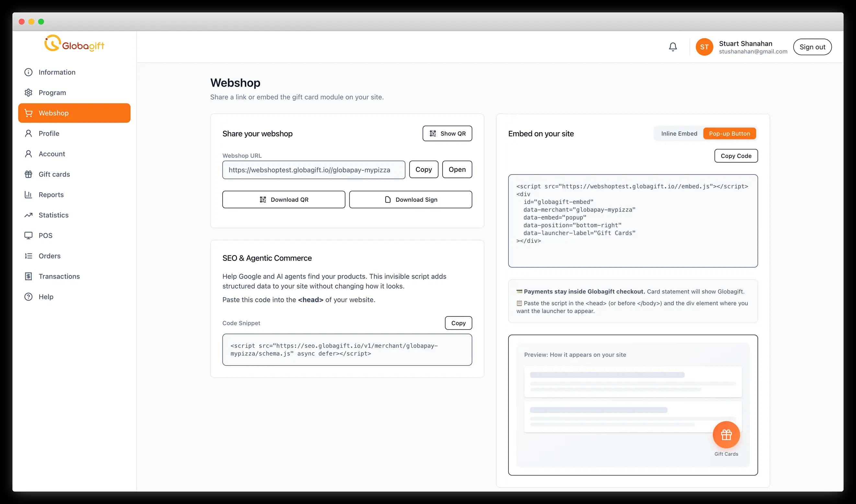The image size is (856, 504).
Task: Select the Webshop URL input field
Action: point(313,170)
